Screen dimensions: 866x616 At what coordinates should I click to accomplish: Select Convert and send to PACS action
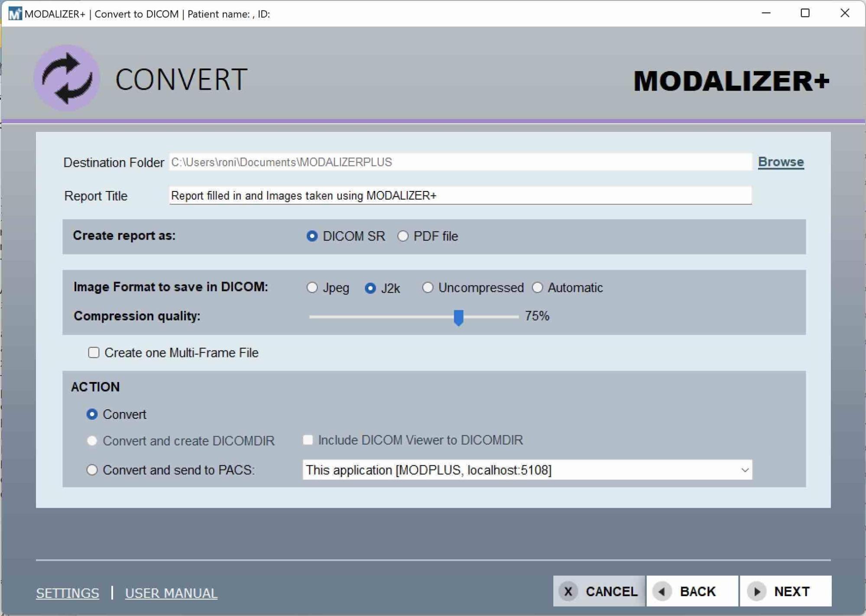coord(92,470)
